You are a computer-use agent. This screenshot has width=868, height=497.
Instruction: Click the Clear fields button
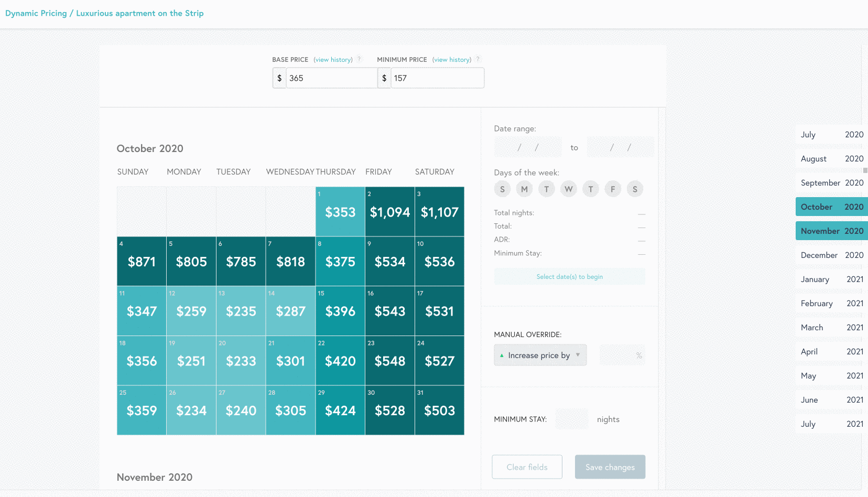(x=527, y=467)
